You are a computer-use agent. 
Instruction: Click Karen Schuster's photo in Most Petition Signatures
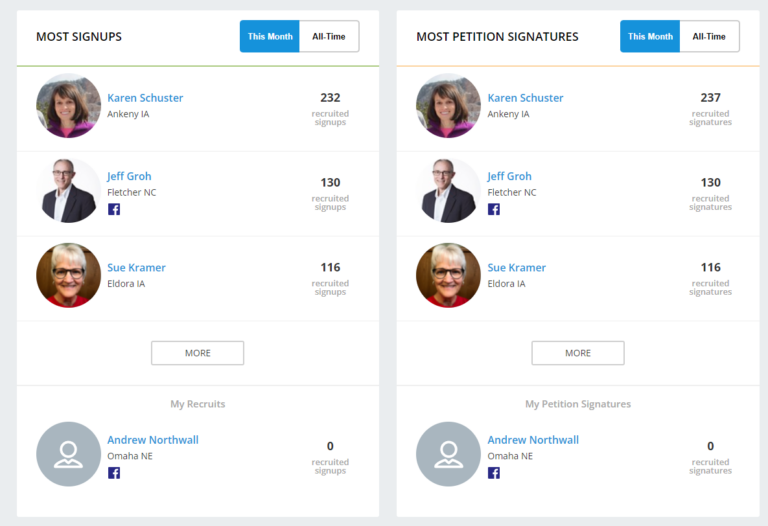[448, 105]
